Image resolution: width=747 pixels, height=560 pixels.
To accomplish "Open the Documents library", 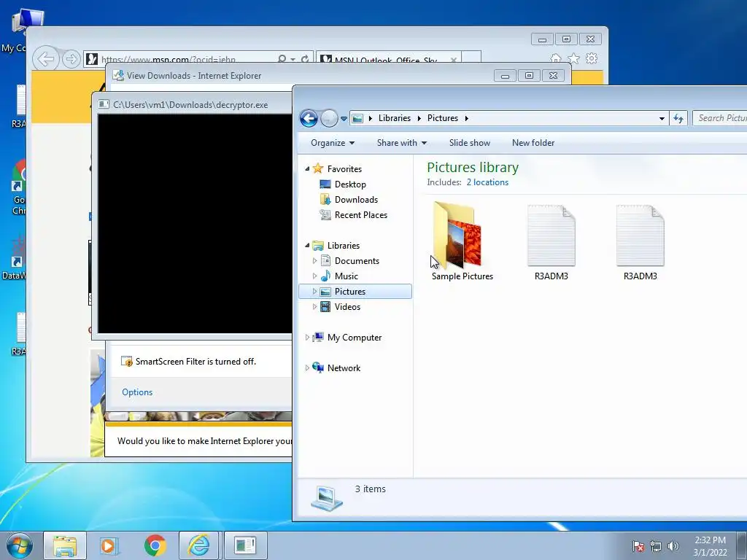I will [357, 261].
